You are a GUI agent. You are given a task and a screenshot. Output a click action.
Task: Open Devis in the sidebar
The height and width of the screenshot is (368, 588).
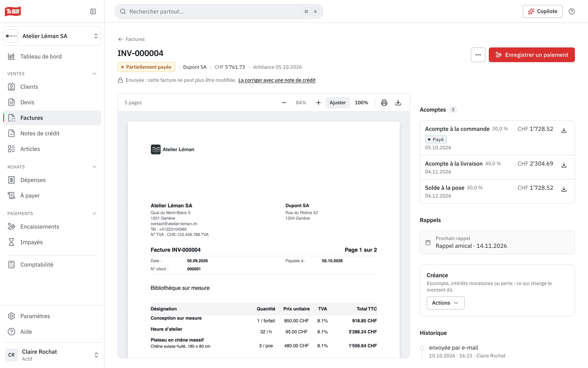(52, 102)
